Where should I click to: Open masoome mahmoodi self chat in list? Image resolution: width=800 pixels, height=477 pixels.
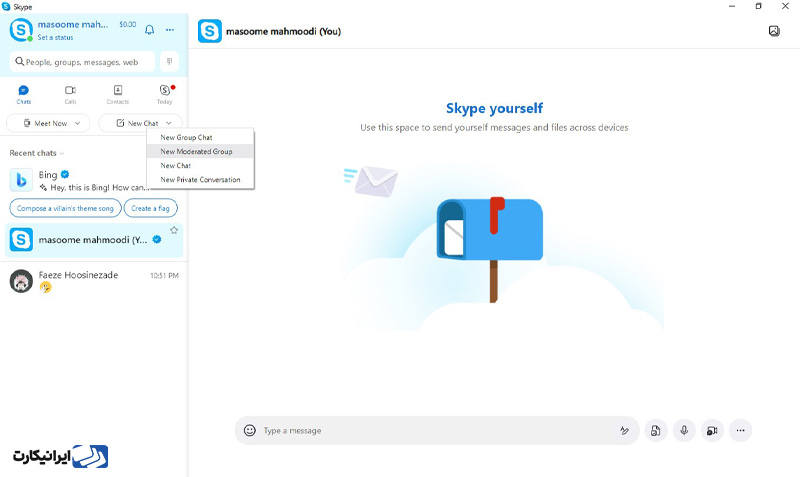tap(94, 240)
